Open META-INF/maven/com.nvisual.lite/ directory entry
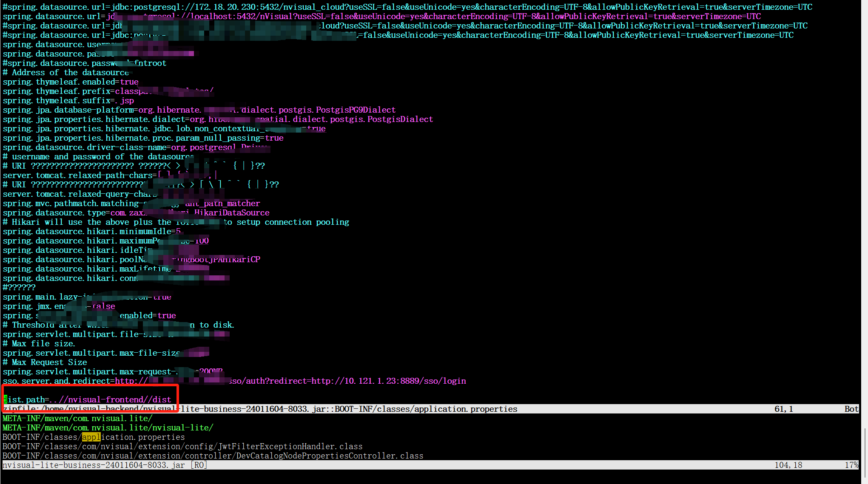 coord(77,418)
